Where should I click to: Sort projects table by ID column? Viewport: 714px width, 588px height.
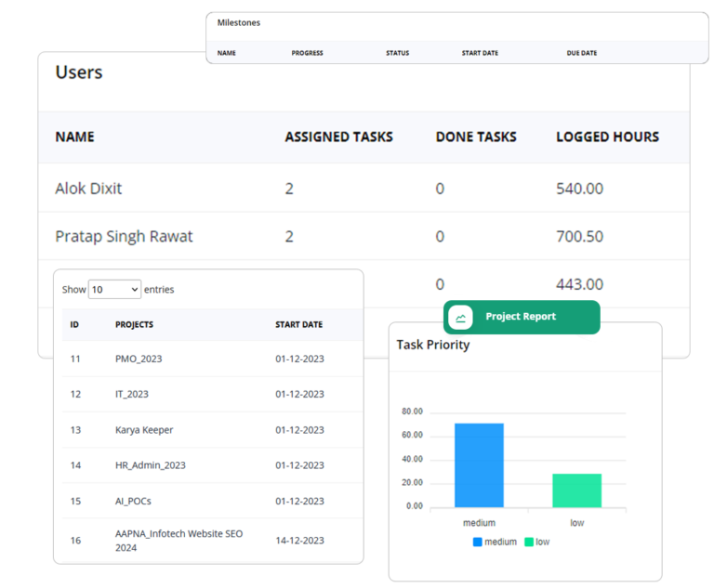point(74,325)
